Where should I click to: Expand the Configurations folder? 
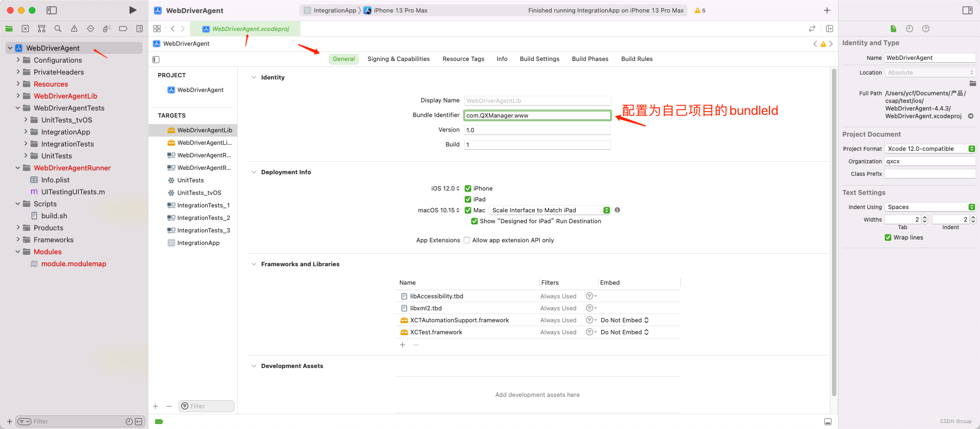(18, 60)
